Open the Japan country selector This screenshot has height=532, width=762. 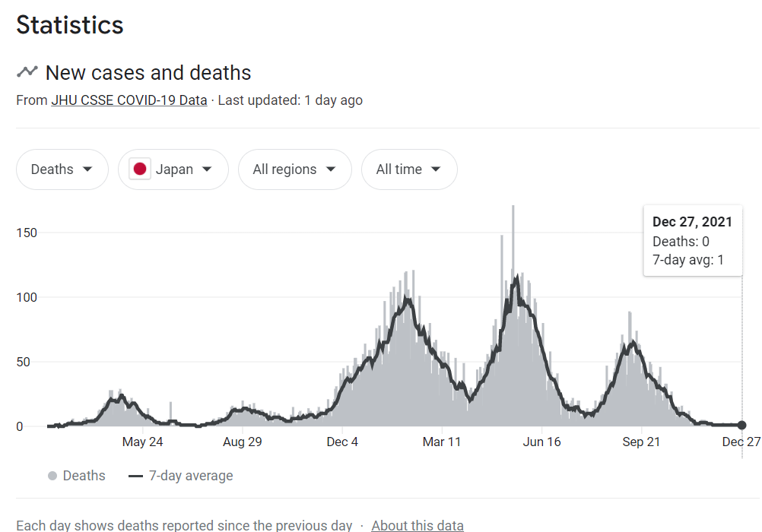[173, 169]
